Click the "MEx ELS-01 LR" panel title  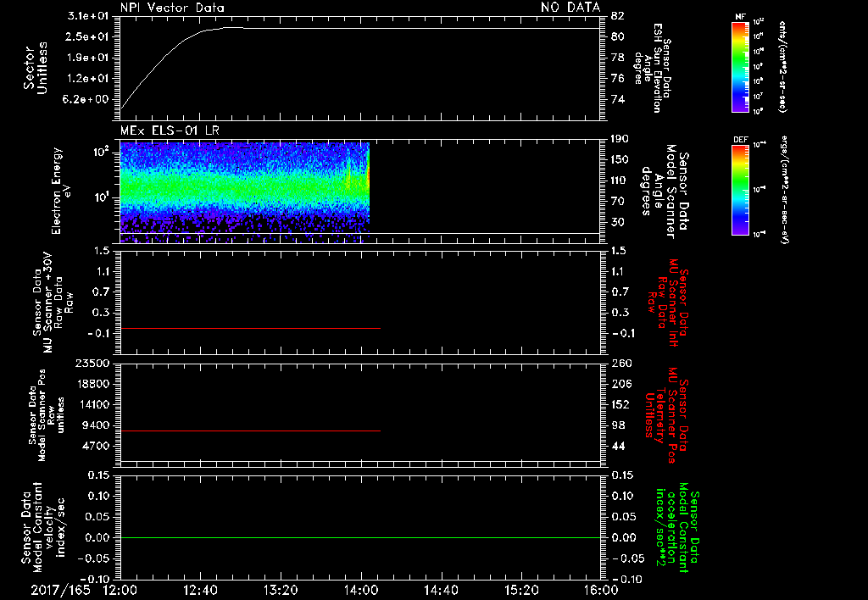click(170, 131)
